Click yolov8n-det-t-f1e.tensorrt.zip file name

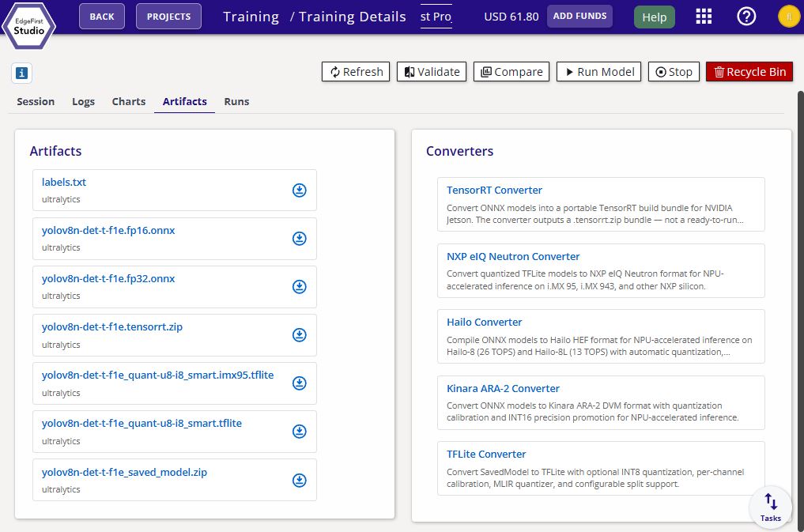point(111,326)
